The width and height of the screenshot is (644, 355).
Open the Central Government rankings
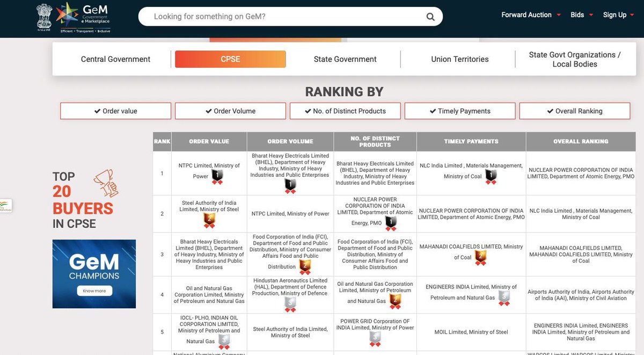pyautogui.click(x=115, y=59)
